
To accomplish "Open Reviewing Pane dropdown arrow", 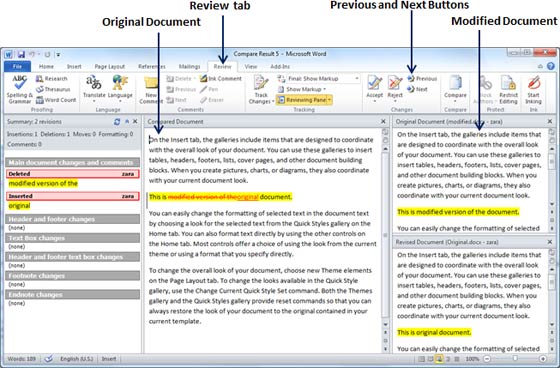I will coord(329,100).
